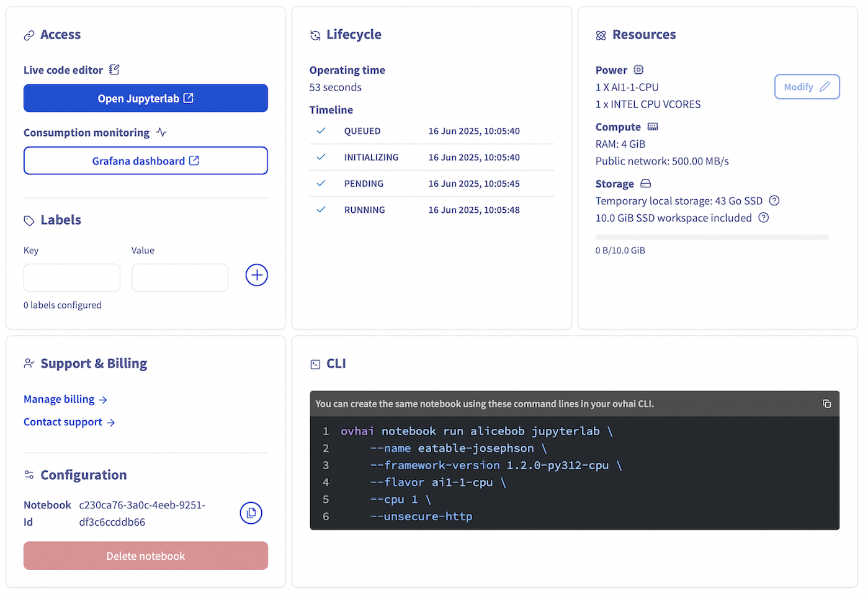Open Contact support

63,421
